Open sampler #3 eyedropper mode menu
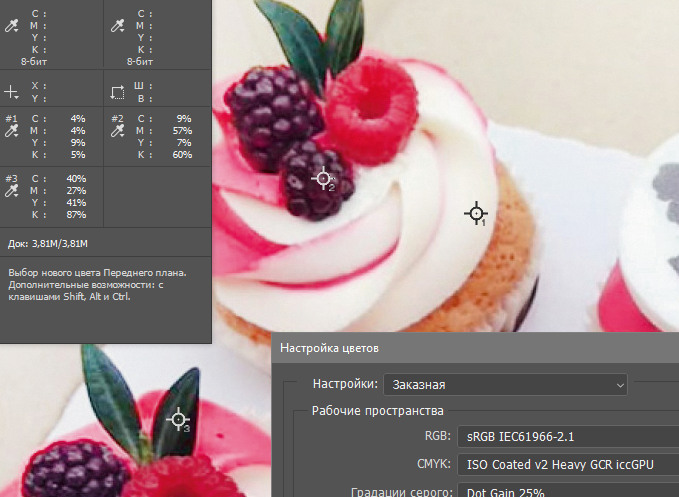Screen dimensions: 679x497 11,191
